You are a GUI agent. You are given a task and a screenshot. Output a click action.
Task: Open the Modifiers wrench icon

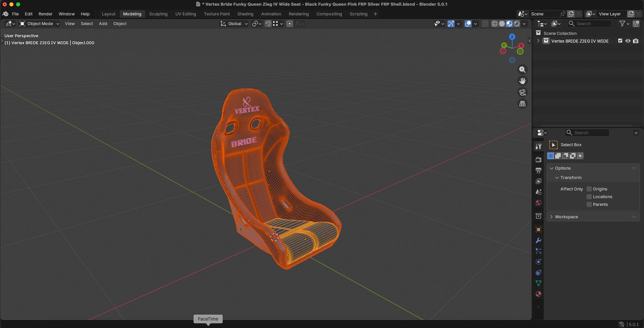pyautogui.click(x=538, y=240)
